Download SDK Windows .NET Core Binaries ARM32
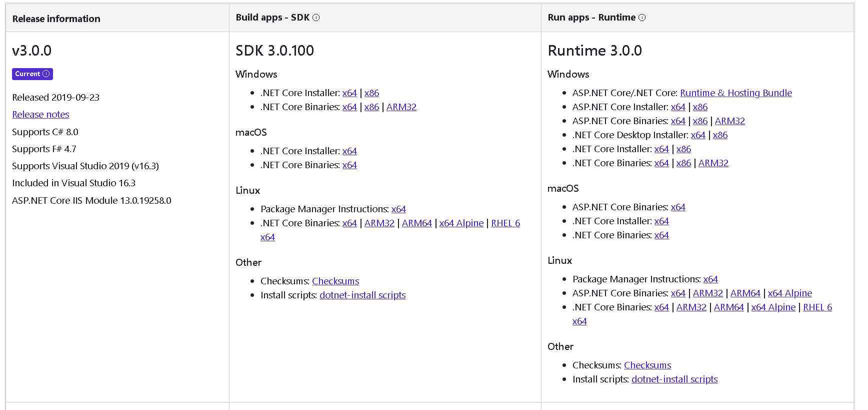Viewport: 868px width, 410px height. coord(401,107)
